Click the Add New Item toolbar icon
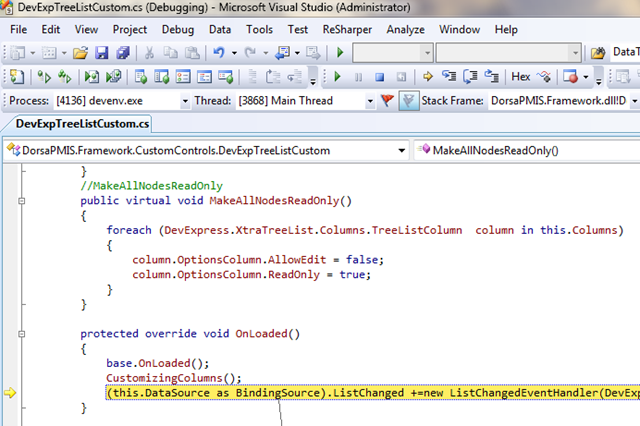The height and width of the screenshot is (426, 640). point(49,53)
